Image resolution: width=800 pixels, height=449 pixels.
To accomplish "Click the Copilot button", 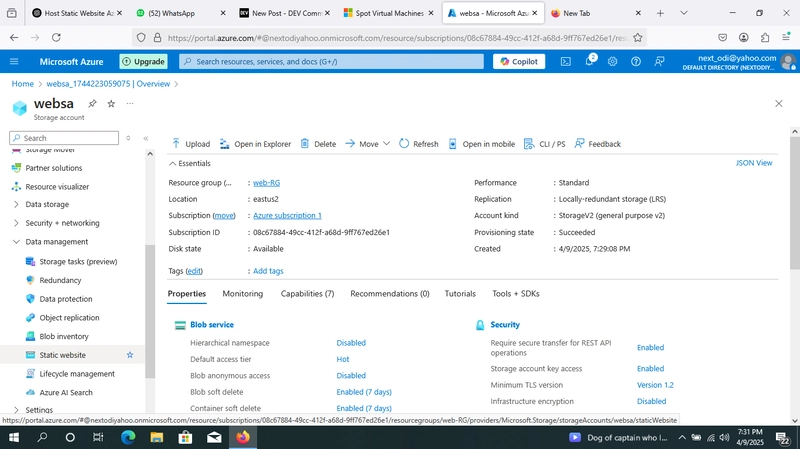I will (519, 61).
